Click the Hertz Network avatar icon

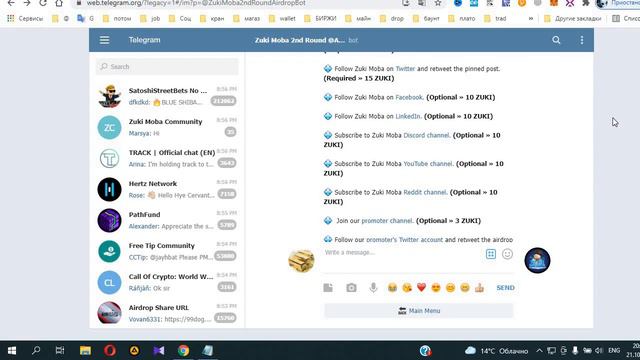click(x=109, y=189)
